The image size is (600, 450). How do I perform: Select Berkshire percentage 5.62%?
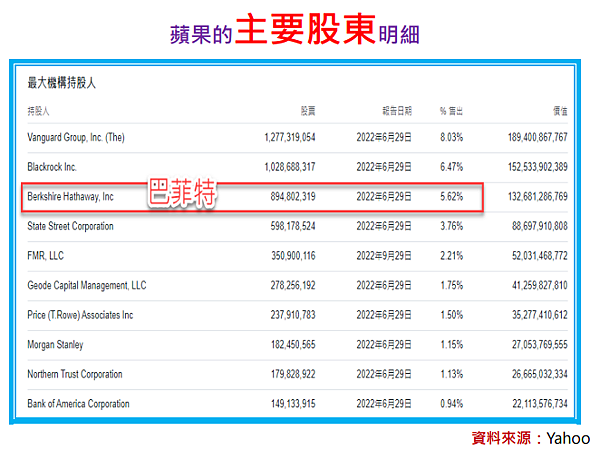tap(452, 197)
